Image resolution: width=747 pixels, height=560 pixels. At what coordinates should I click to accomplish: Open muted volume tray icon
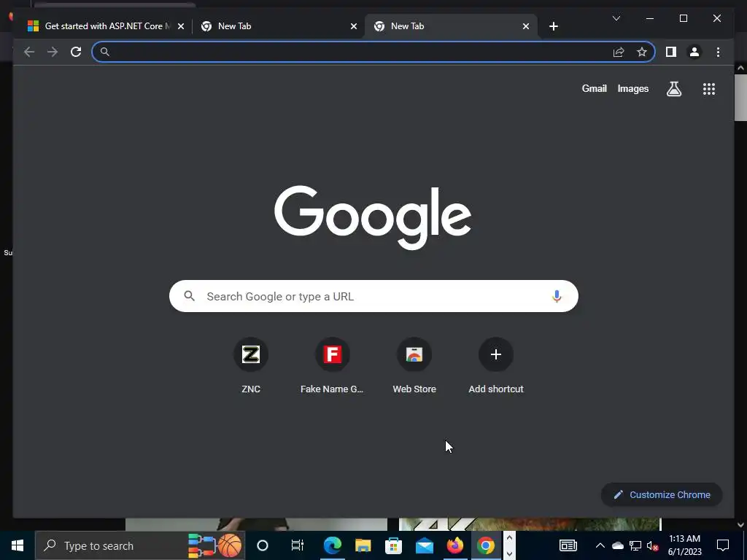(652, 545)
